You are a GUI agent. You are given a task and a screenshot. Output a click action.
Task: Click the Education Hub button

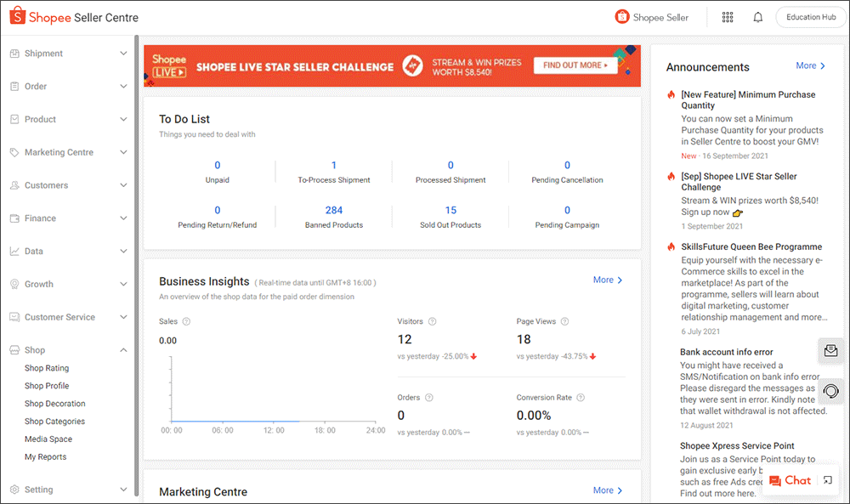[x=809, y=16]
